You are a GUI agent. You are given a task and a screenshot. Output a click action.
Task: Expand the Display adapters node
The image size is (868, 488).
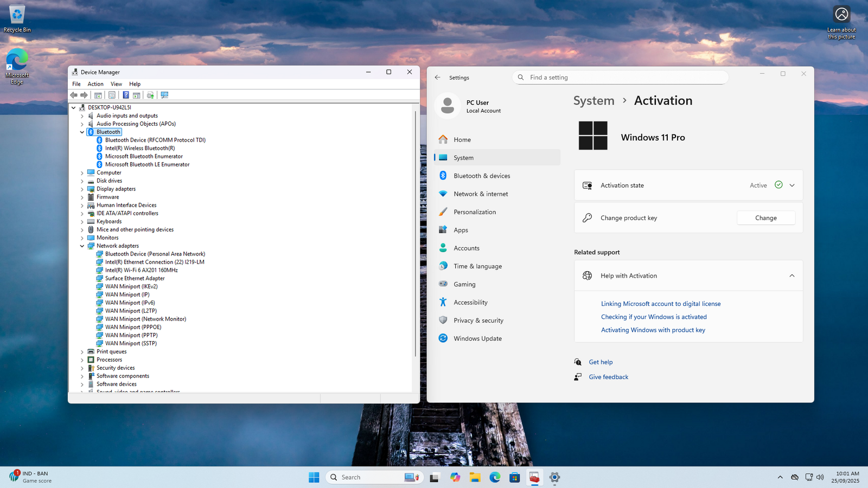(x=82, y=189)
